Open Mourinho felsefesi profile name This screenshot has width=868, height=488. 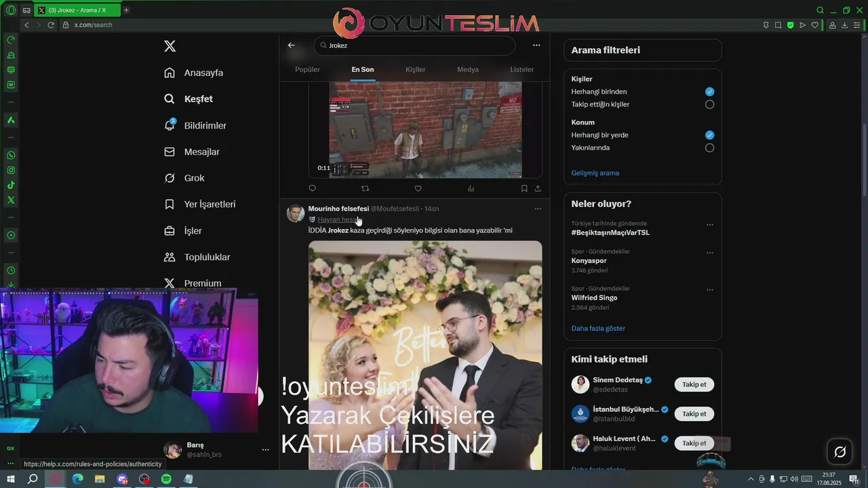click(338, 209)
